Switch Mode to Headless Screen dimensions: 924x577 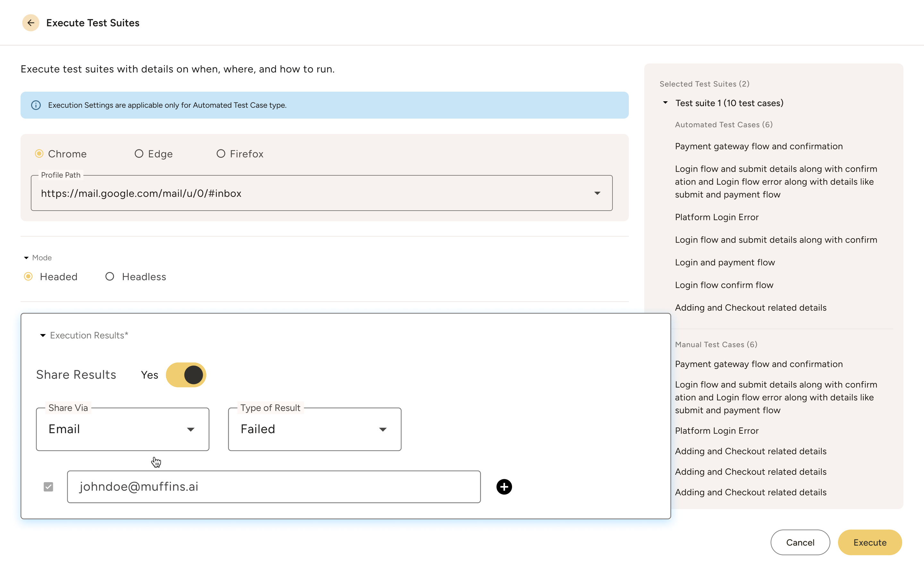pos(110,276)
